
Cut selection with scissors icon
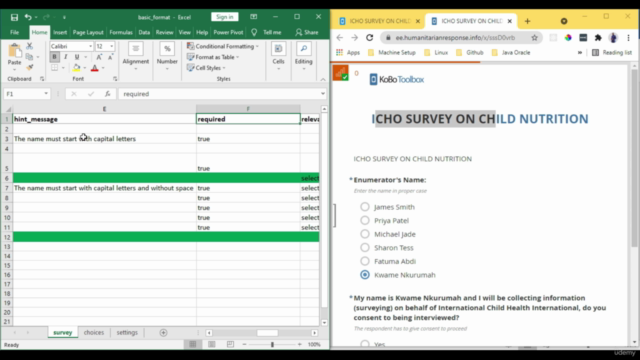coord(29,46)
